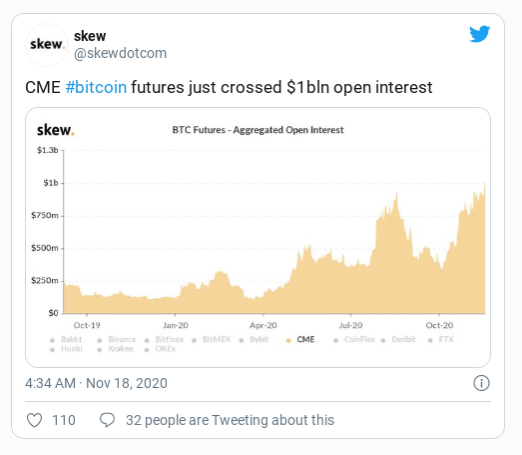The height and width of the screenshot is (455, 522).
Task: Toggle the Bakkt legend series
Action: point(66,340)
